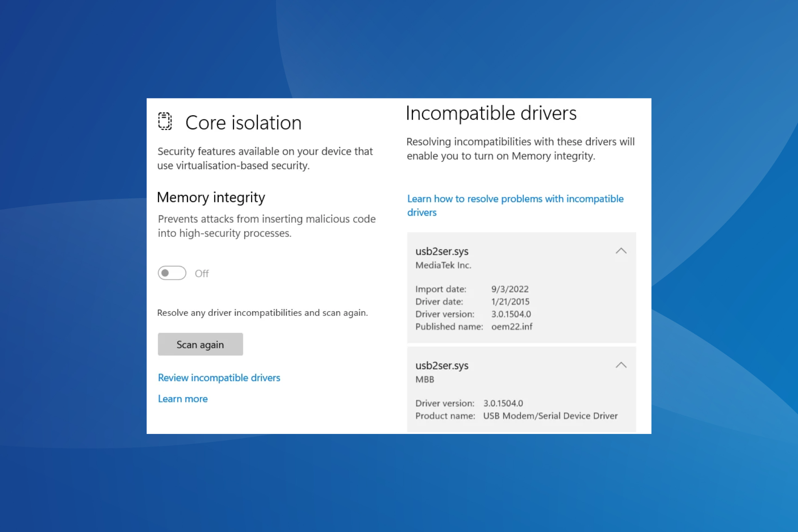
Task: Click the Scan again button
Action: coord(200,344)
